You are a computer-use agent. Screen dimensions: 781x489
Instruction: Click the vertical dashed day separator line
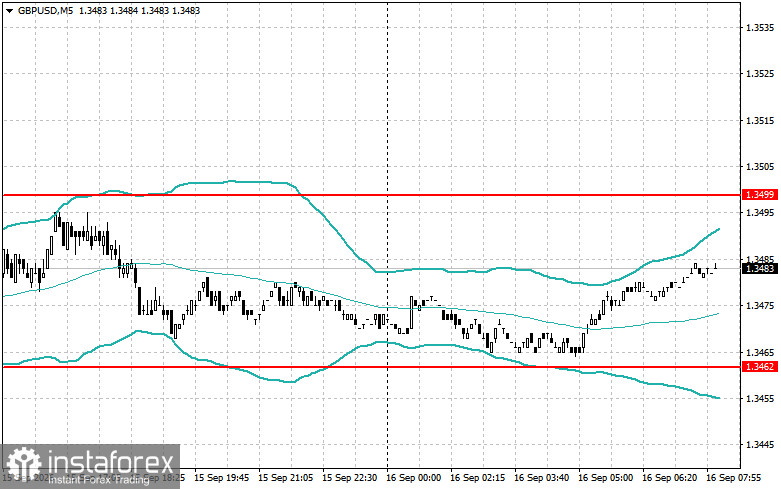[x=388, y=237]
